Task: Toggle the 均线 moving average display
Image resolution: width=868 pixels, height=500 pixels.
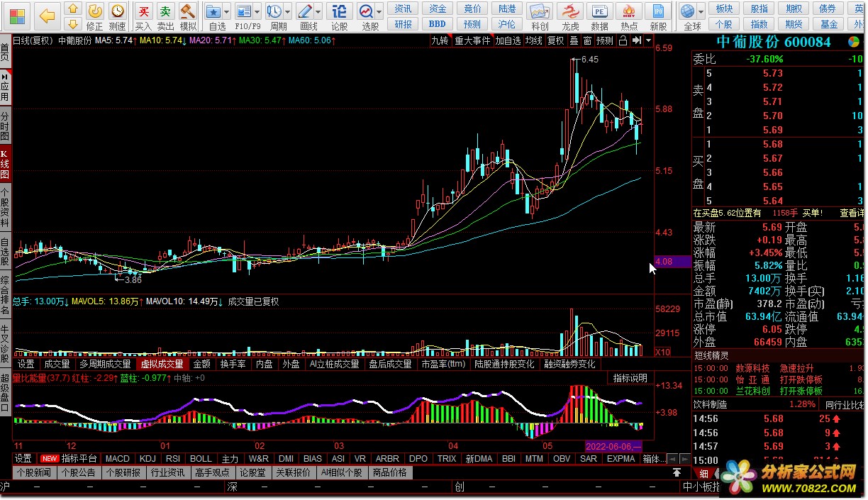Action: (533, 40)
